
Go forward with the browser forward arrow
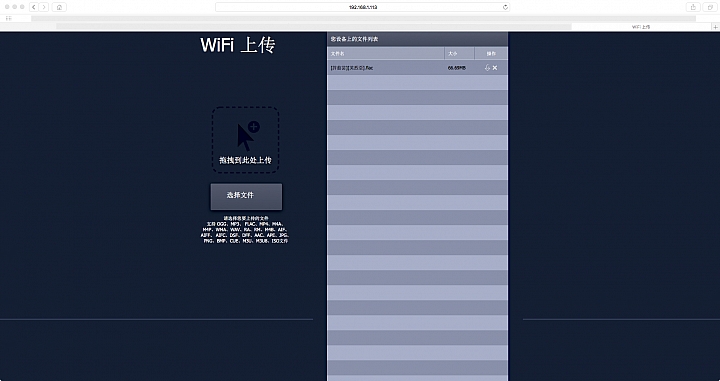click(x=44, y=7)
